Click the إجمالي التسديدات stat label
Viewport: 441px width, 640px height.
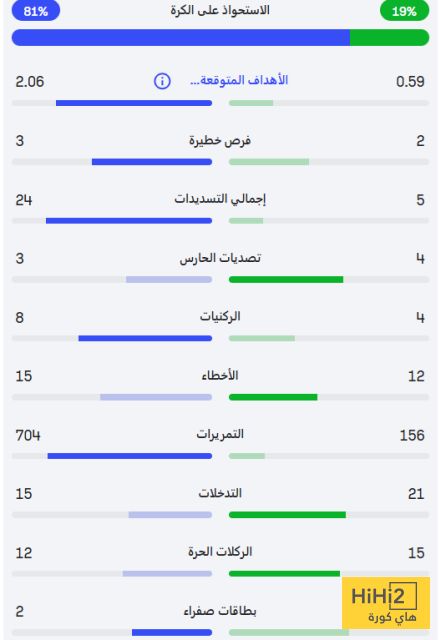(220, 199)
